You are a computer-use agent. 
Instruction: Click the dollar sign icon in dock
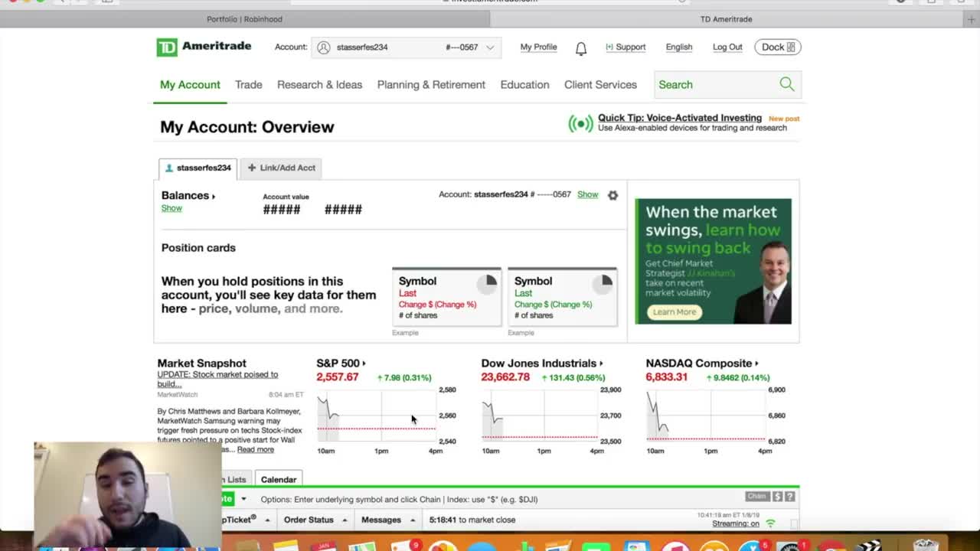[777, 497]
